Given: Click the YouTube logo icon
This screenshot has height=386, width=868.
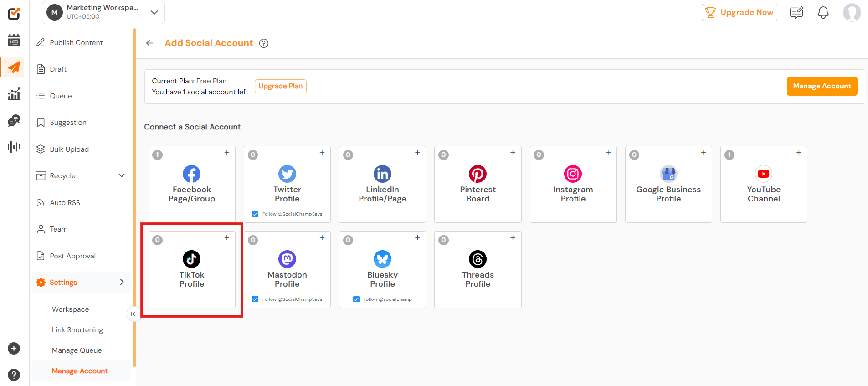Looking at the screenshot, I should click(x=764, y=174).
